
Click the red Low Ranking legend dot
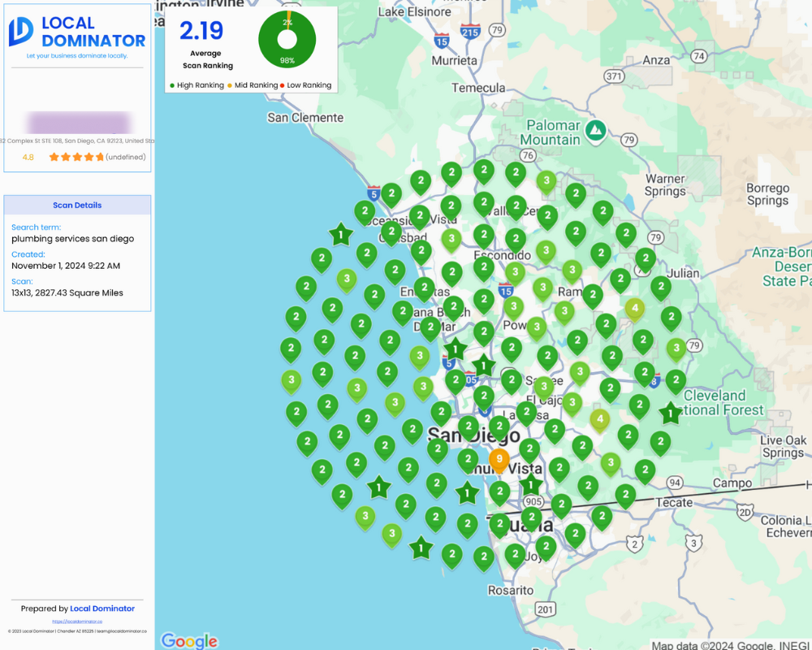[283, 85]
